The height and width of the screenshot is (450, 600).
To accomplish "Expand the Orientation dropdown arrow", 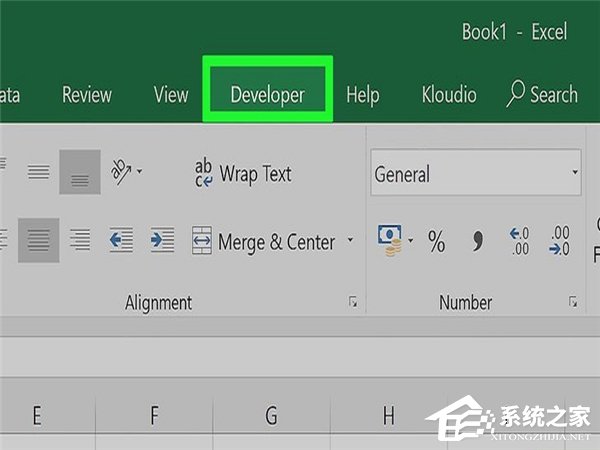I will point(140,171).
